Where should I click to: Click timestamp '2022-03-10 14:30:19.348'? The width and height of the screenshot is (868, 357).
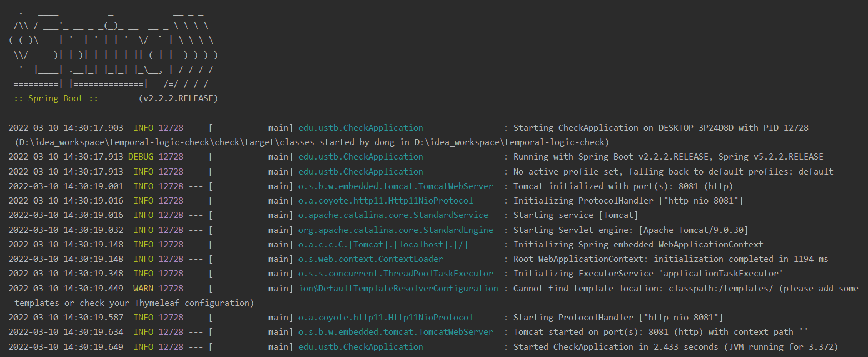(66, 274)
